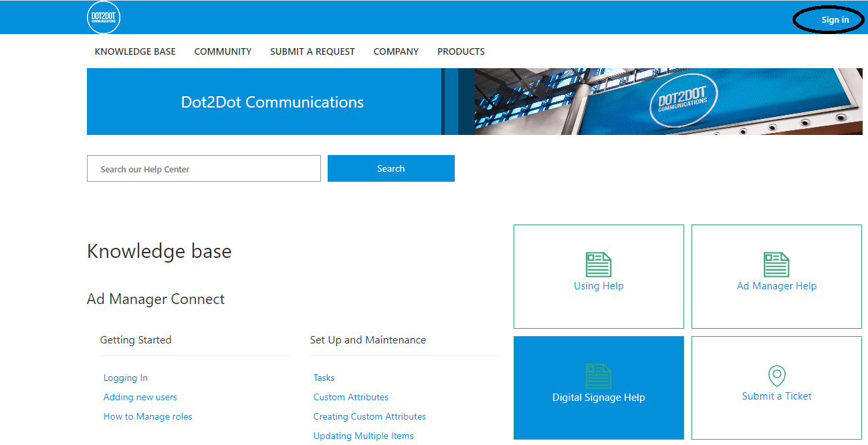Open the Logging In article
868x445 pixels.
coord(126,378)
